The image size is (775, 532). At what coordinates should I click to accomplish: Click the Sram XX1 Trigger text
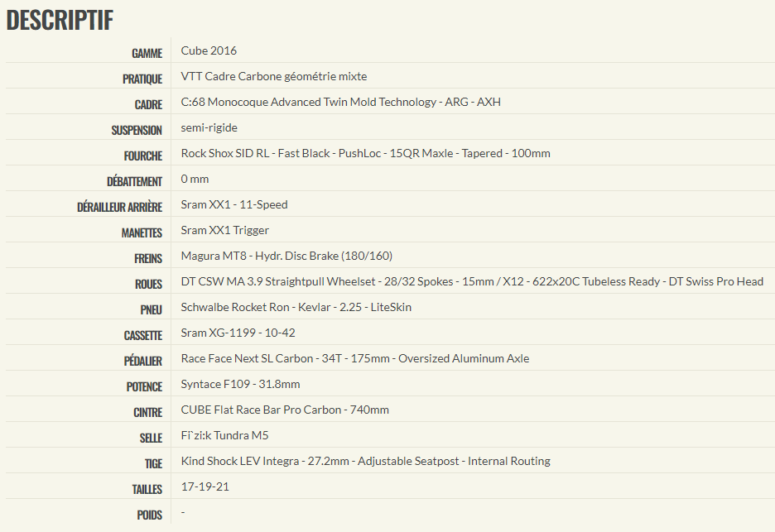point(225,230)
